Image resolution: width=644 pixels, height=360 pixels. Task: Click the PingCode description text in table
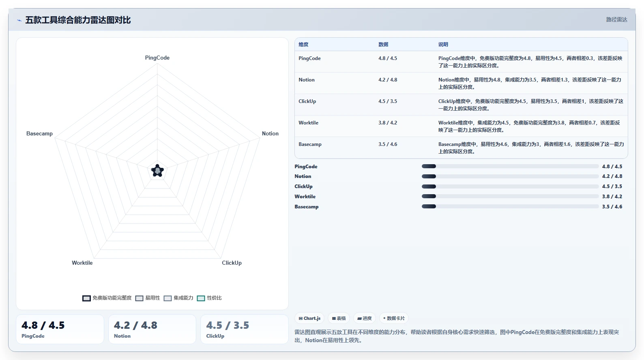point(530,62)
